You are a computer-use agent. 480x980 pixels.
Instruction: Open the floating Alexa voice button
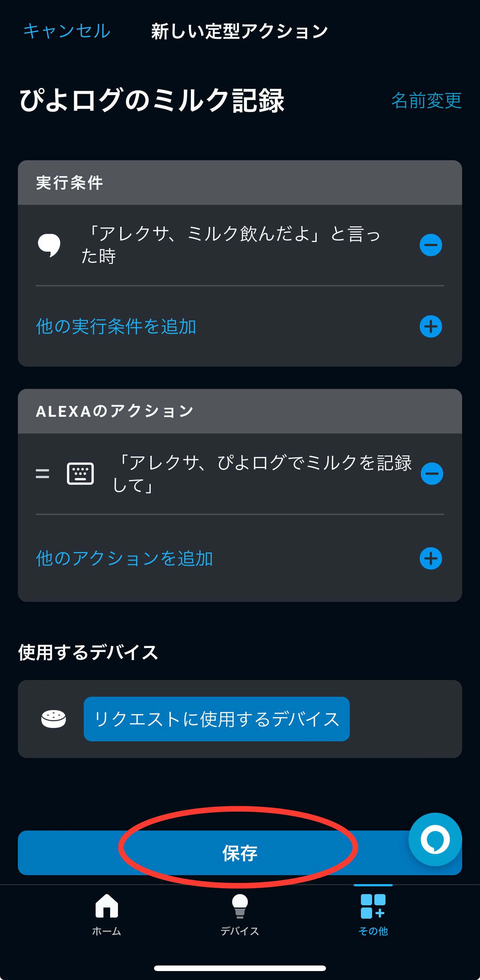point(435,839)
